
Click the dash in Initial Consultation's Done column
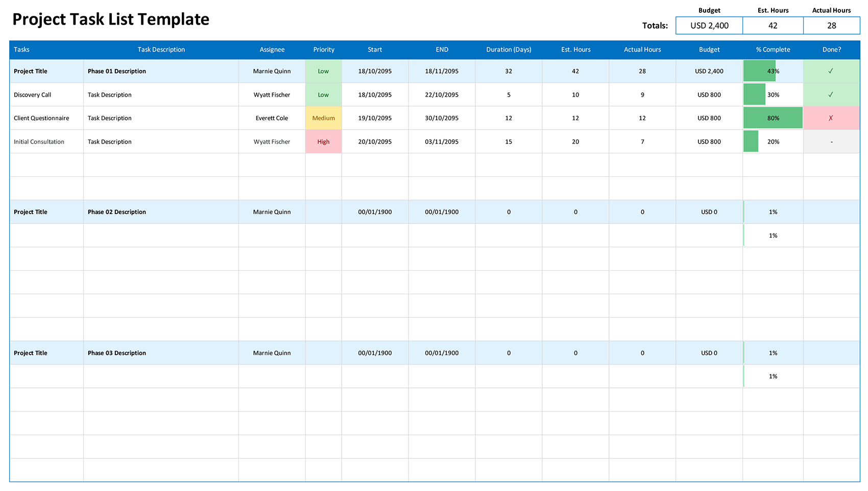click(x=831, y=142)
